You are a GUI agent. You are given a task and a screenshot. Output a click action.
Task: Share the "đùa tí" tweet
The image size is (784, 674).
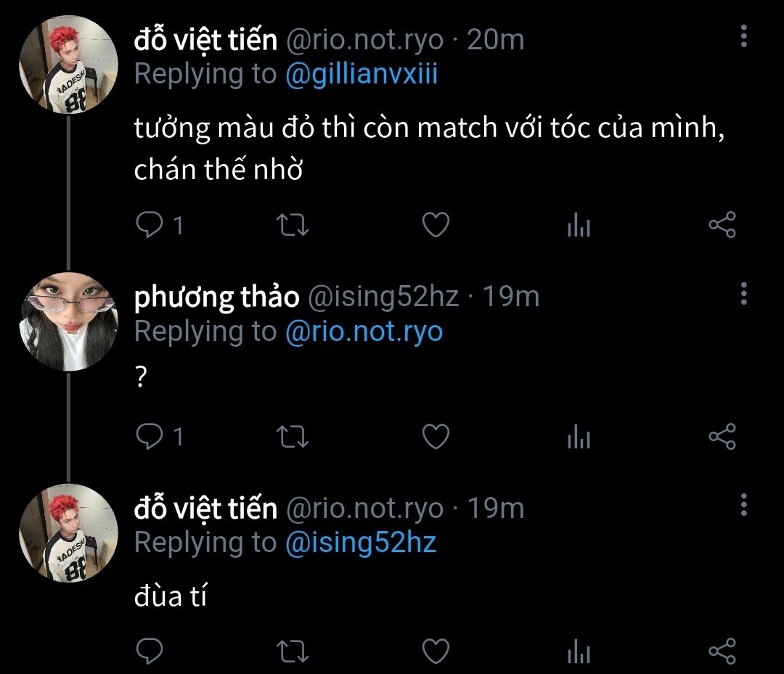[x=722, y=651]
